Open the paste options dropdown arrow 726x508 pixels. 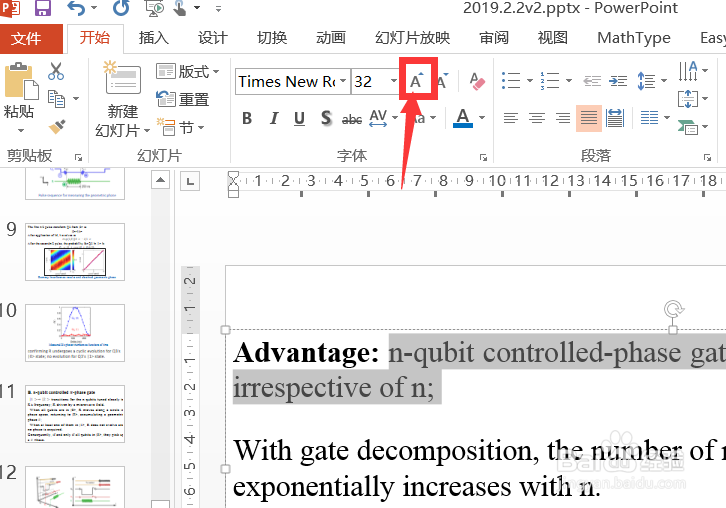click(21, 131)
